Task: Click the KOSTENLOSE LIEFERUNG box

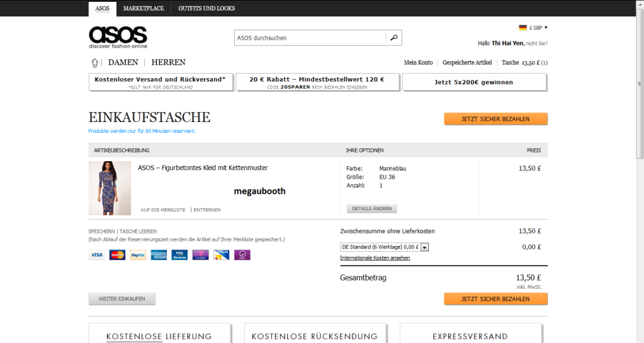Action: coord(159,333)
